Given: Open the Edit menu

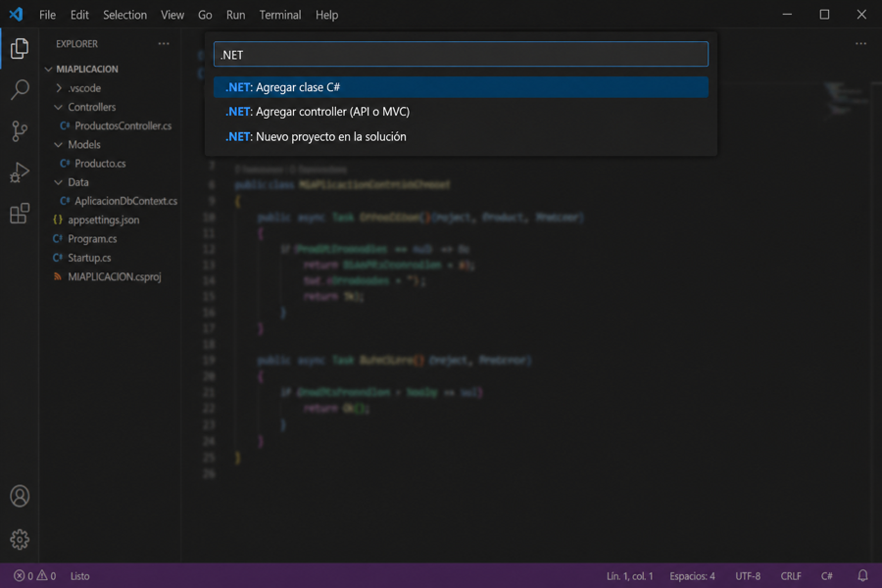Looking at the screenshot, I should pos(79,15).
